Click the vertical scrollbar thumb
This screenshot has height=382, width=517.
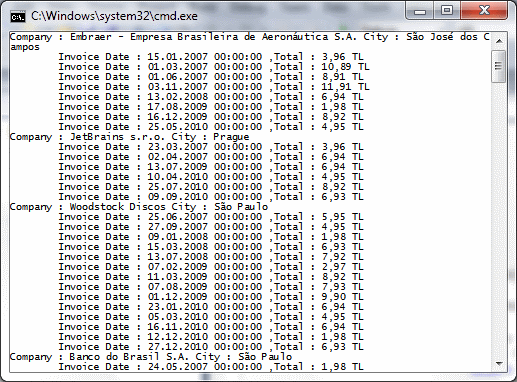[x=499, y=66]
